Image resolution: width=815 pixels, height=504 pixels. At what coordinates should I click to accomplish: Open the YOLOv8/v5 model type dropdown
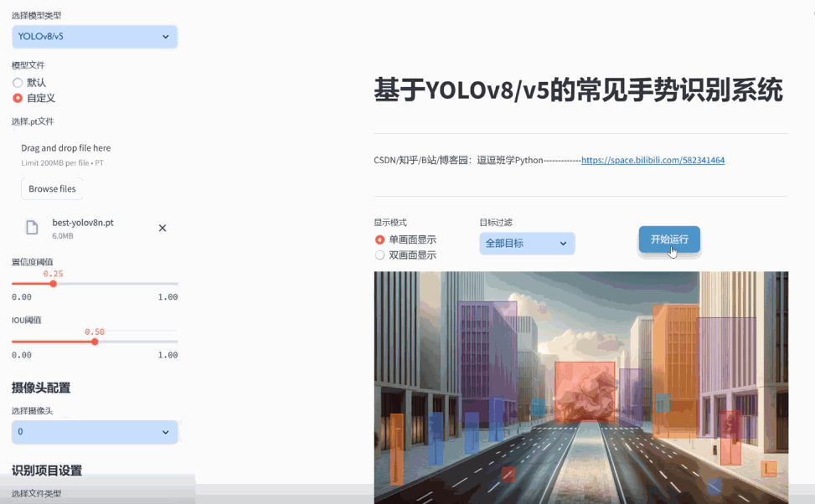click(x=94, y=36)
